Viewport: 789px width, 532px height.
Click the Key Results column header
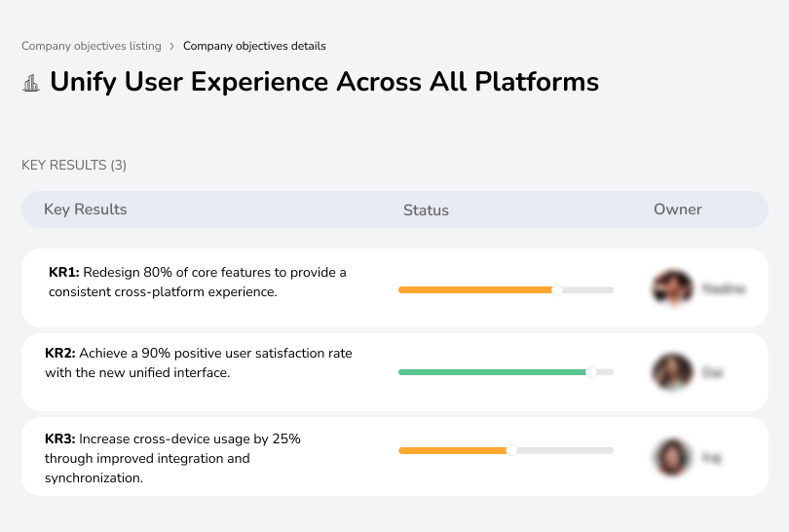tap(86, 209)
